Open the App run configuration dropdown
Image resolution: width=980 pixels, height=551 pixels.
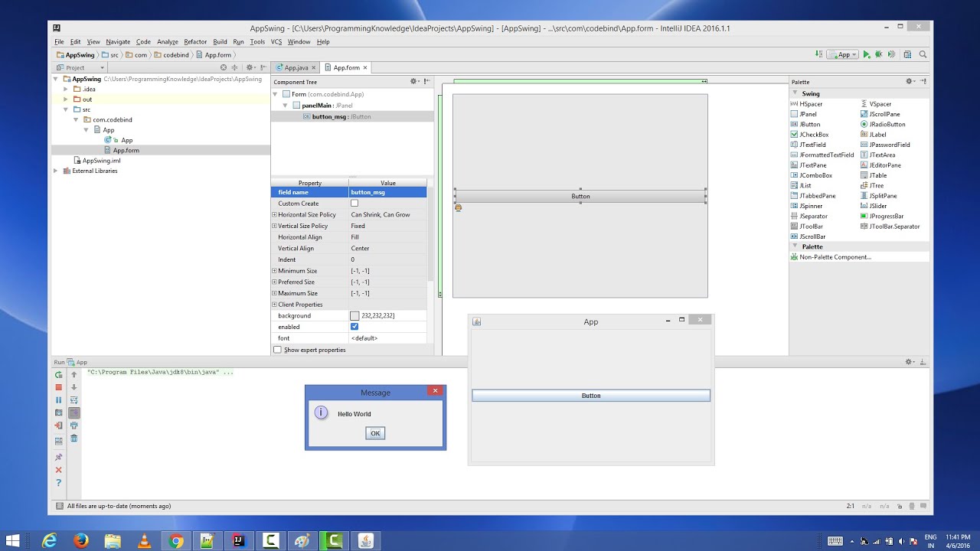pos(843,54)
